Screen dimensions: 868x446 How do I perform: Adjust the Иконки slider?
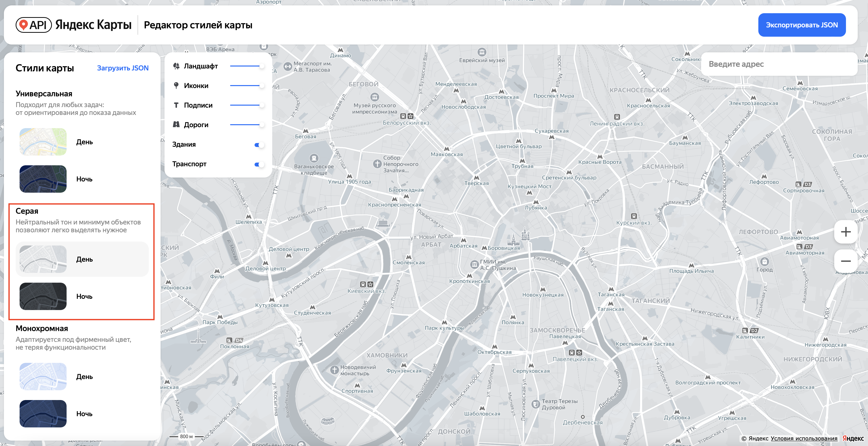point(247,86)
